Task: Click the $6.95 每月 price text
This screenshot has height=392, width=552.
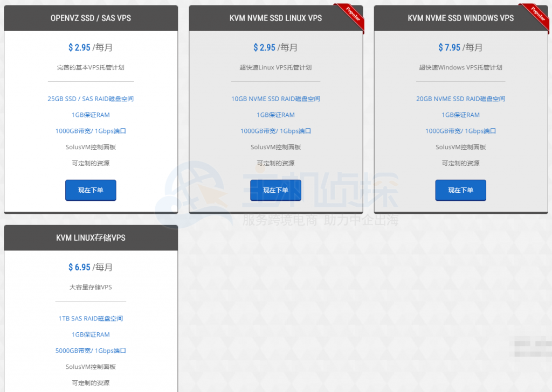Action: click(91, 267)
